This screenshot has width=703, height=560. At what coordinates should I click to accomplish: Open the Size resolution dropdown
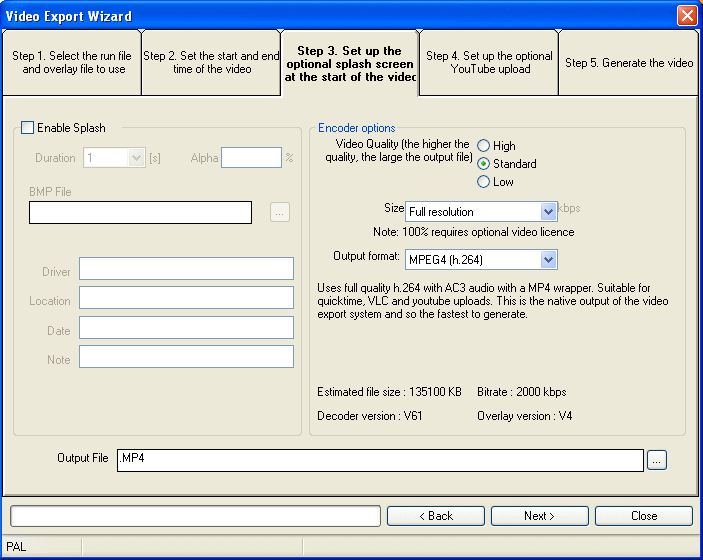tap(547, 212)
